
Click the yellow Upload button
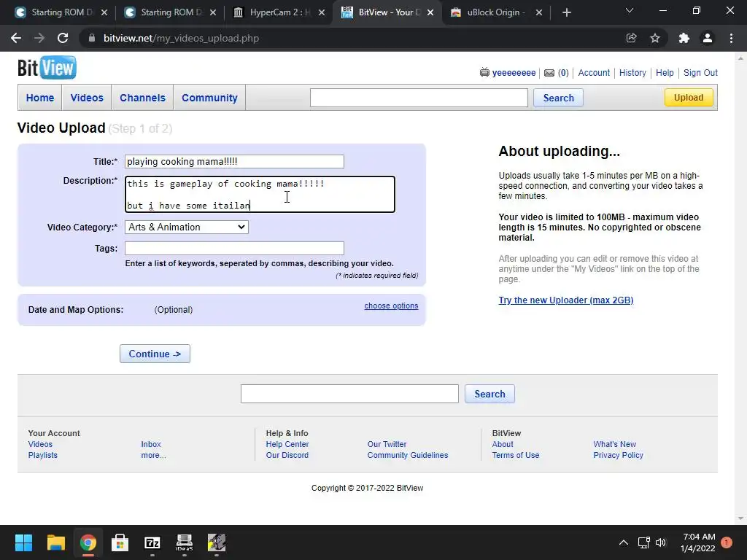coord(689,98)
